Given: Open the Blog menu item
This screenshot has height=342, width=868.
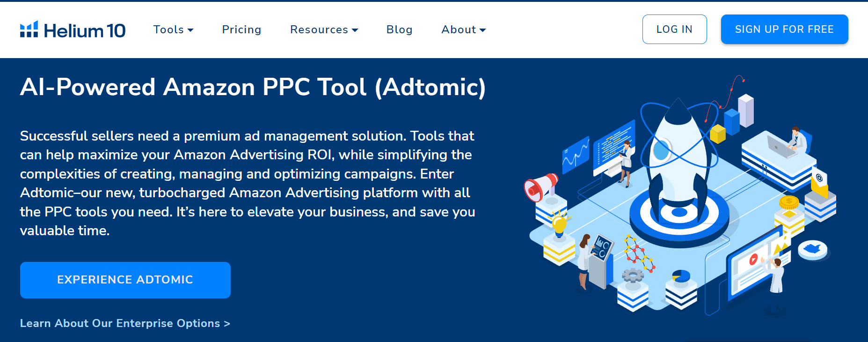Looking at the screenshot, I should [399, 30].
